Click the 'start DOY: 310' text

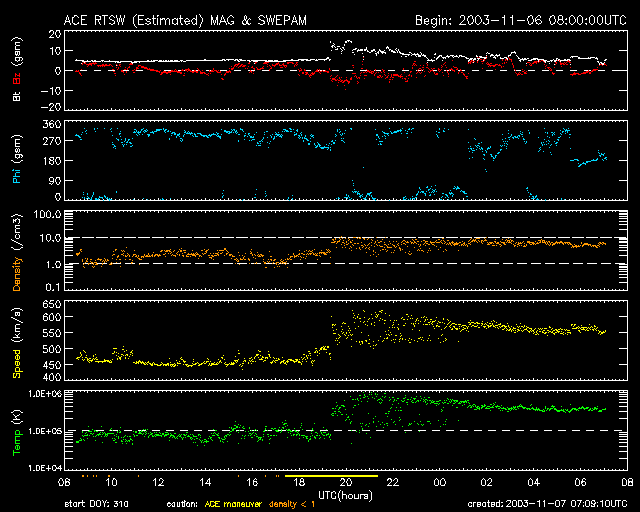97,502
